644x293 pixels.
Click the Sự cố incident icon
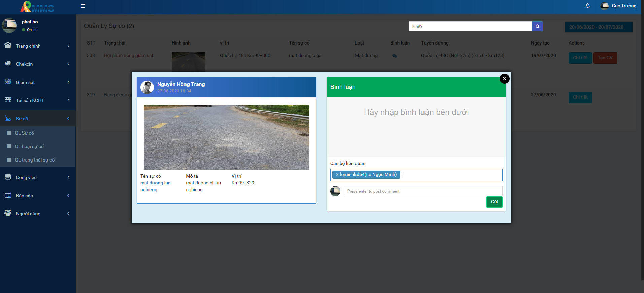pyautogui.click(x=8, y=118)
